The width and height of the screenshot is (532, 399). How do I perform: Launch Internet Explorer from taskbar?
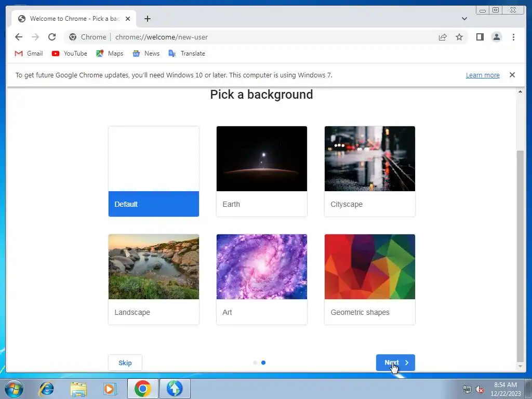[46, 389]
